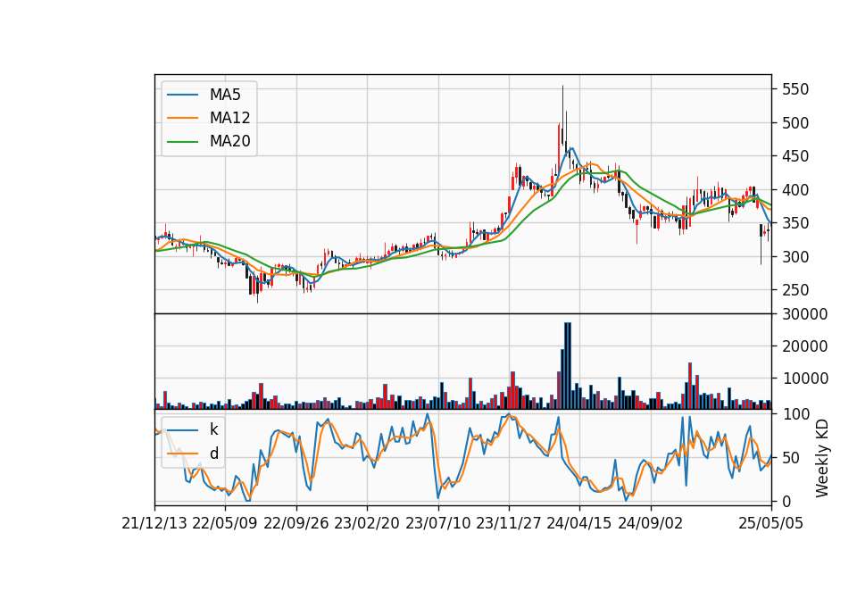Click the 10000 volume axis label
Screen dimensions: 857x616
click(804, 379)
